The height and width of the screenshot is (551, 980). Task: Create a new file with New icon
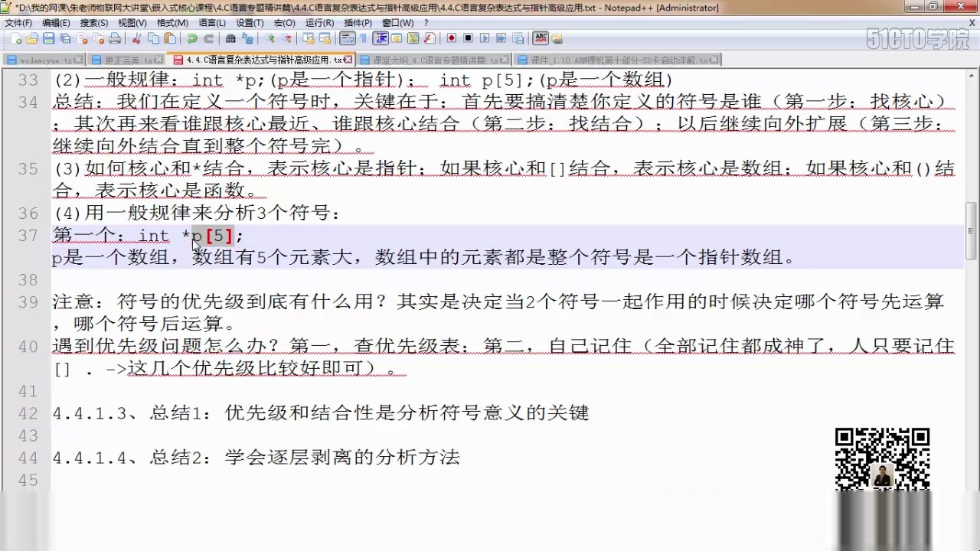coord(15,38)
